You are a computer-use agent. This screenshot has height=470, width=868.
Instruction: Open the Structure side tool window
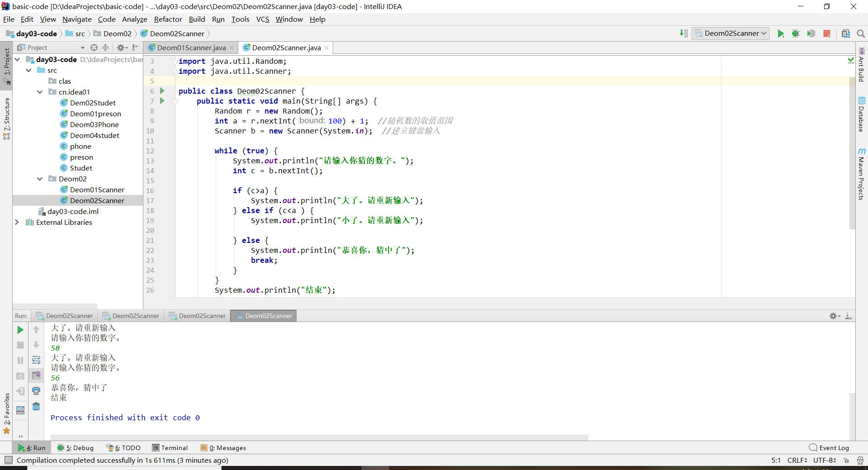point(7,119)
